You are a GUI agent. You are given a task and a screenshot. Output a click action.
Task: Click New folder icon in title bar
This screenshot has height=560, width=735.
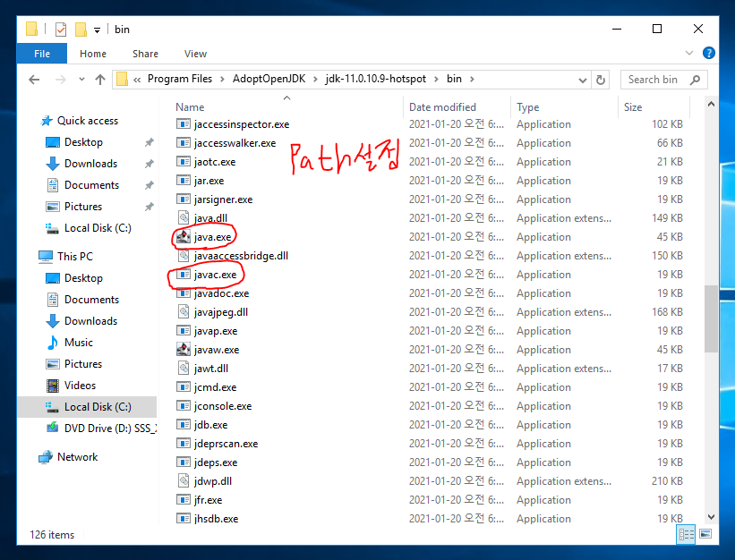point(81,30)
